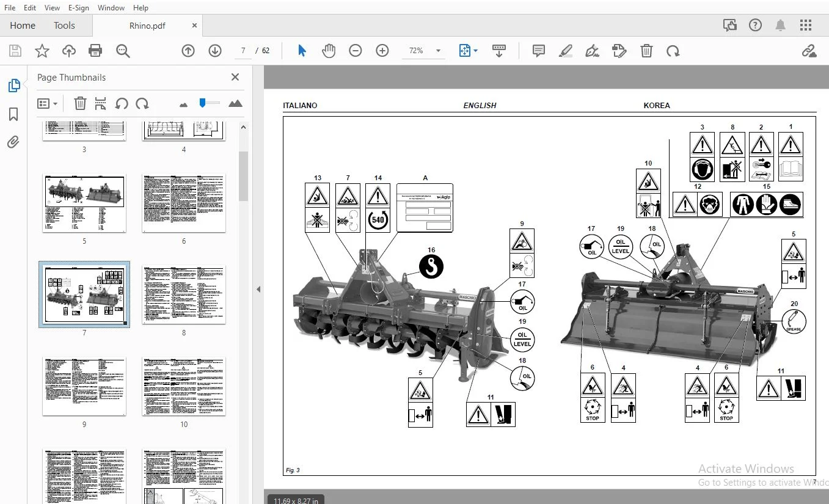The height and width of the screenshot is (504, 829).
Task: Open the E-Sign menu
Action: 78,8
